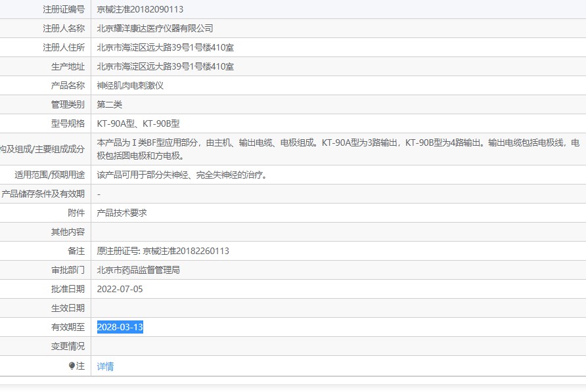Open the 详情 link in the 注 row
Screen dimensions: 586x392
click(105, 366)
